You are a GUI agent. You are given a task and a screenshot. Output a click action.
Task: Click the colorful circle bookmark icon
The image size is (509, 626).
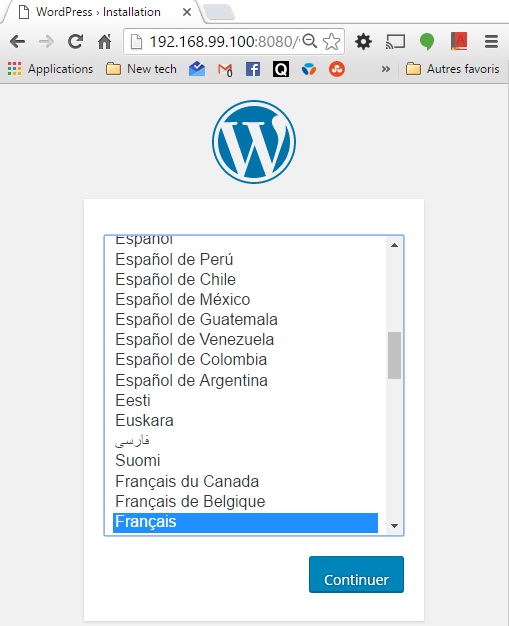click(309, 69)
